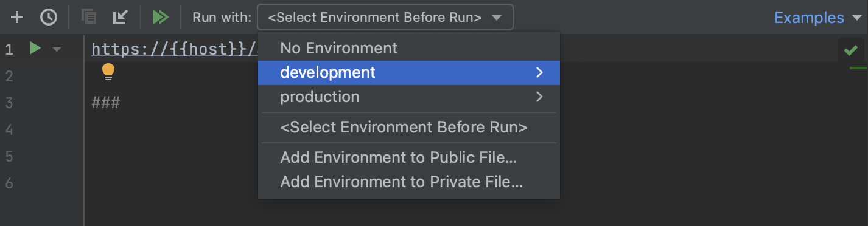Expand the development submenu chevron
The height and width of the screenshot is (226, 868).
click(x=539, y=72)
